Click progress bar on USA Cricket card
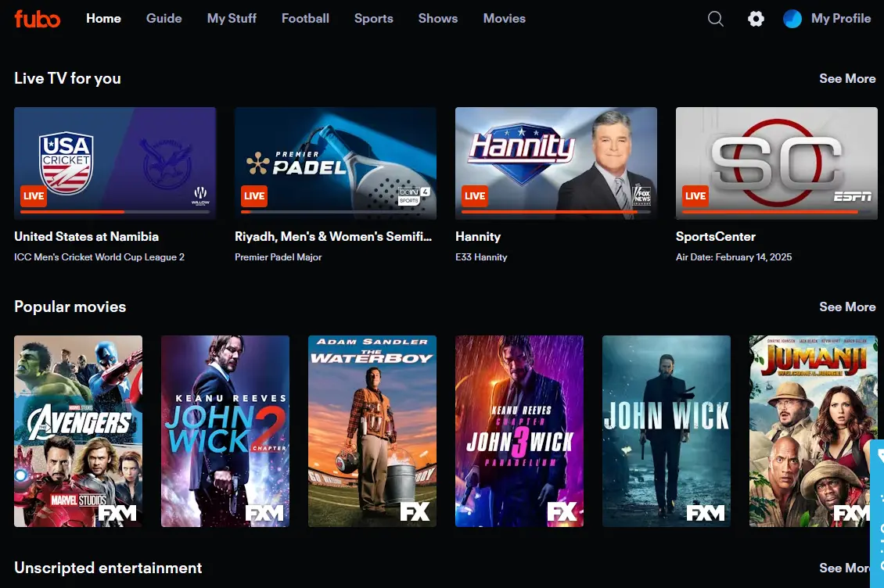Image resolution: width=884 pixels, height=588 pixels. click(x=115, y=212)
